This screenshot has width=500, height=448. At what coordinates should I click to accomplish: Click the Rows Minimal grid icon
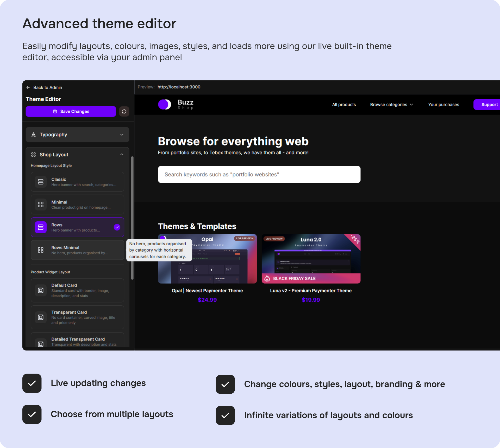41,250
